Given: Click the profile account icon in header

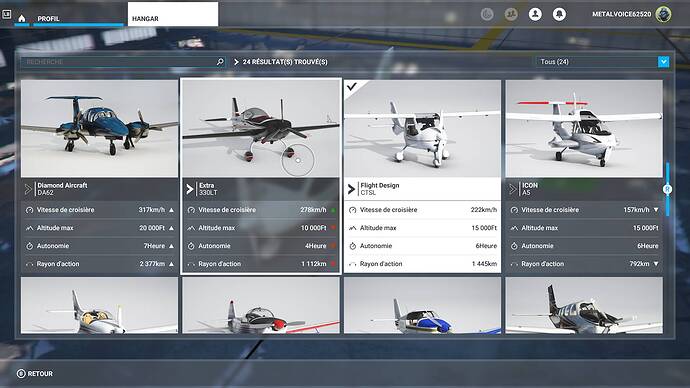Looking at the screenshot, I should pyautogui.click(x=535, y=15).
